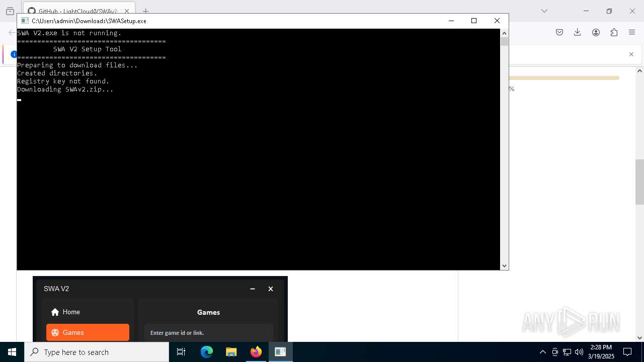Click the Games heading in SWA V2 preview
The height and width of the screenshot is (362, 644).
(x=208, y=312)
